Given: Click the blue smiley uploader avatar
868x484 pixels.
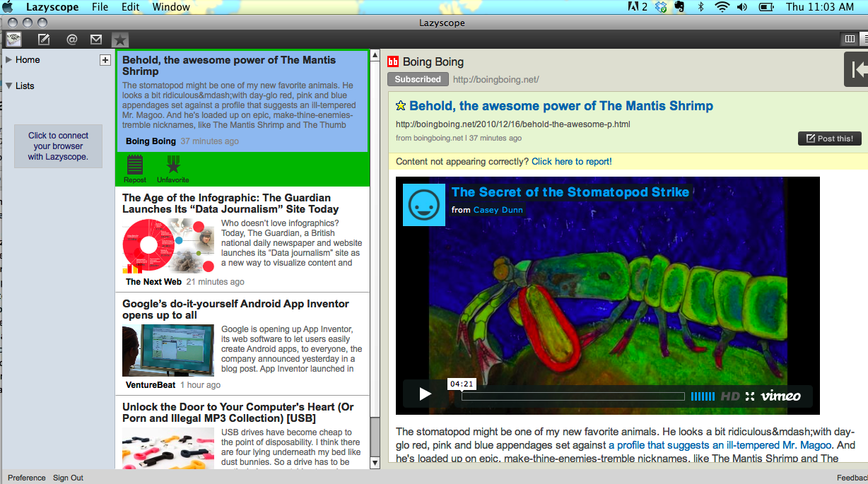Looking at the screenshot, I should 424,205.
